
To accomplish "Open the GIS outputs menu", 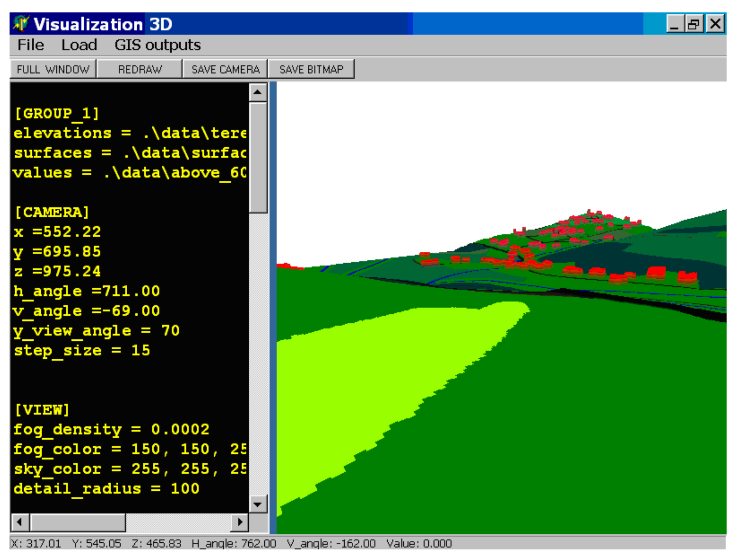I will (157, 45).
